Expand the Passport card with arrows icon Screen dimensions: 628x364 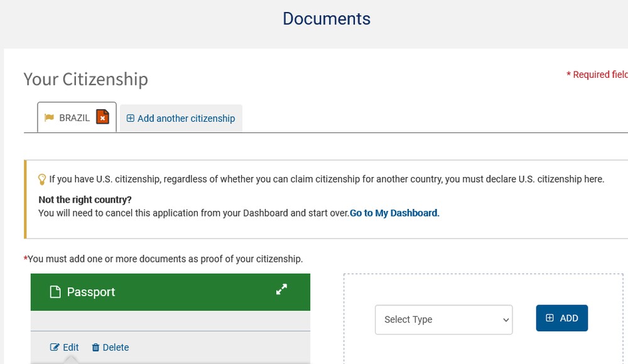pos(281,289)
